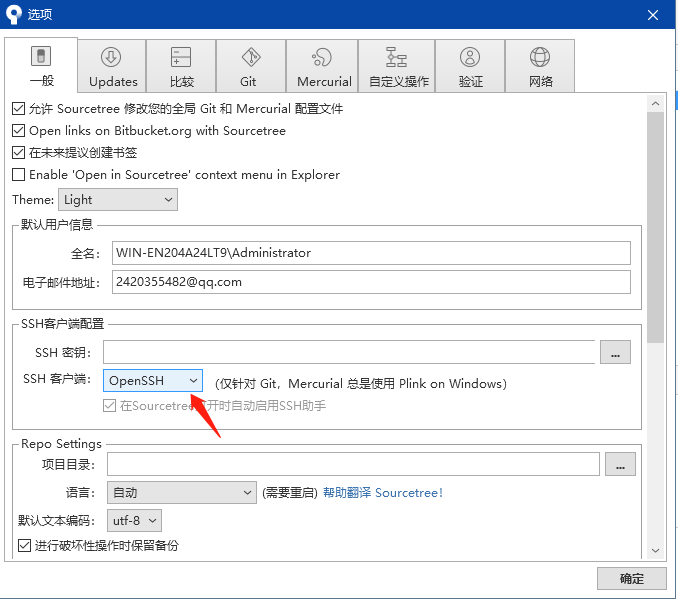Open the 语言 dropdown showing 自动

(x=182, y=493)
